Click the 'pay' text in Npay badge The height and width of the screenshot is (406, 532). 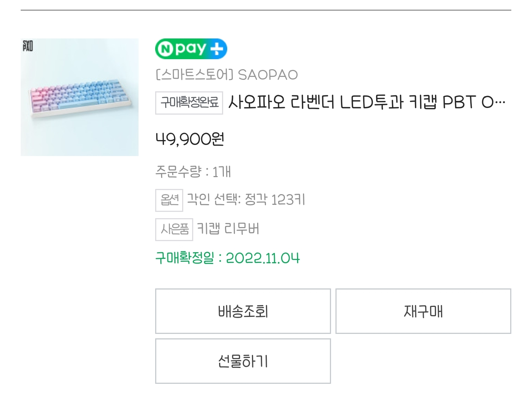coord(190,49)
